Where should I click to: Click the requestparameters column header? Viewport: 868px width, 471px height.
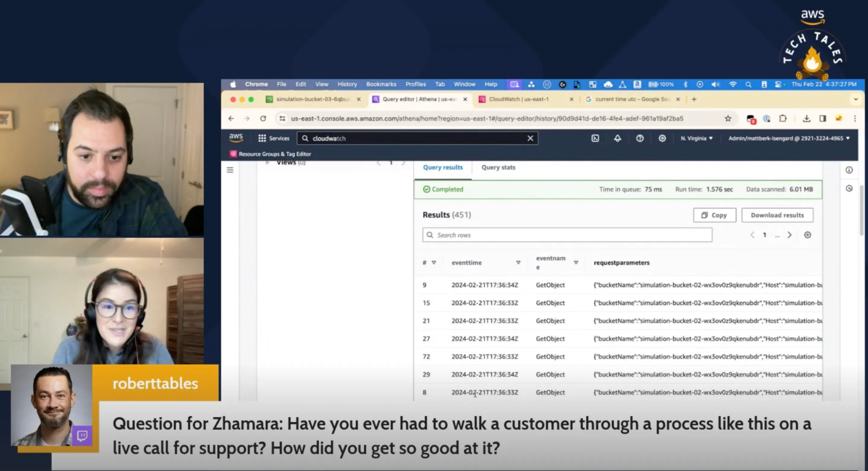[x=621, y=262]
